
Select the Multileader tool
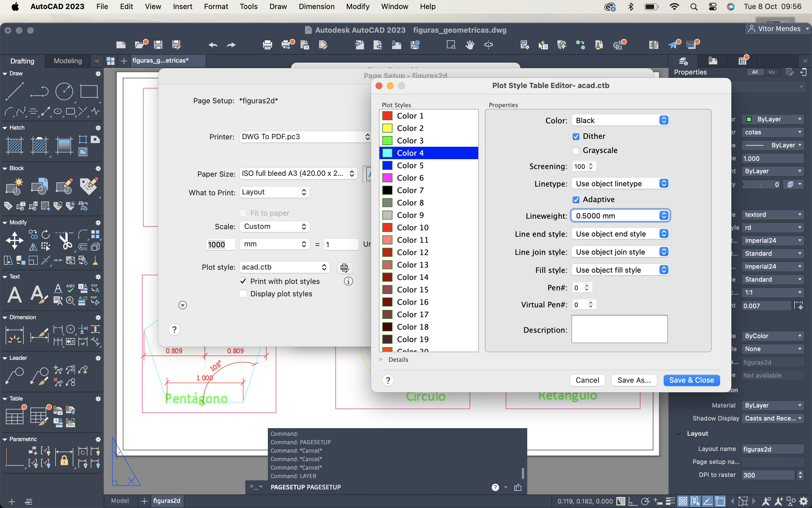coord(14,376)
